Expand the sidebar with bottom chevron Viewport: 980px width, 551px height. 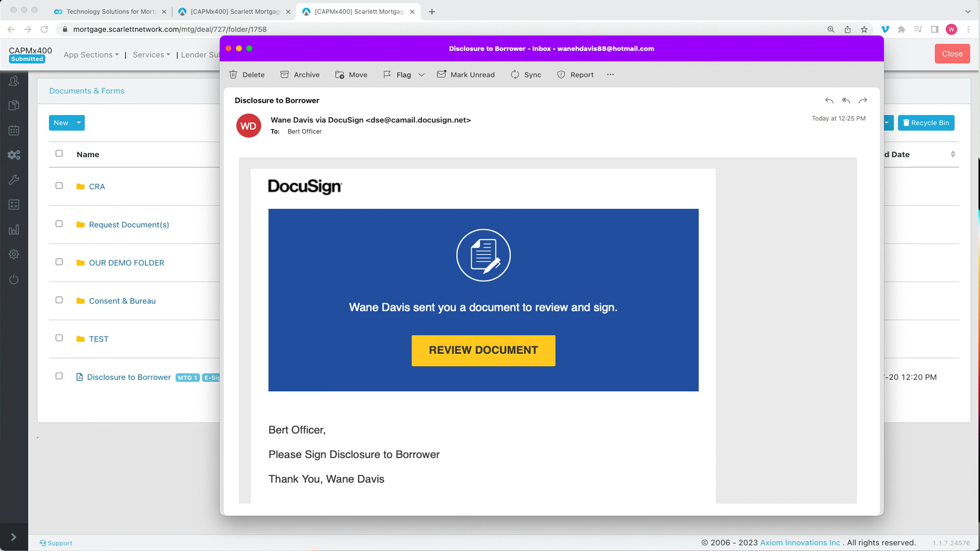pyautogui.click(x=14, y=537)
